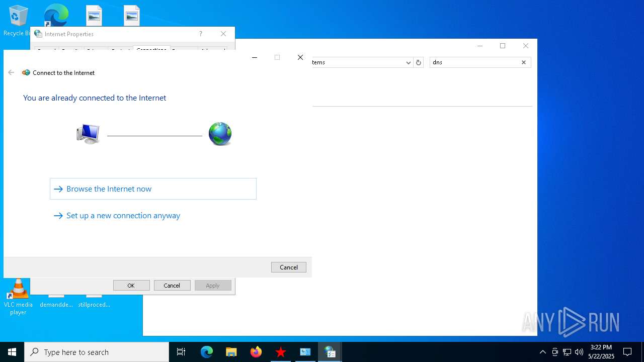Select the Recycle Bin desktop icon

[x=17, y=21]
